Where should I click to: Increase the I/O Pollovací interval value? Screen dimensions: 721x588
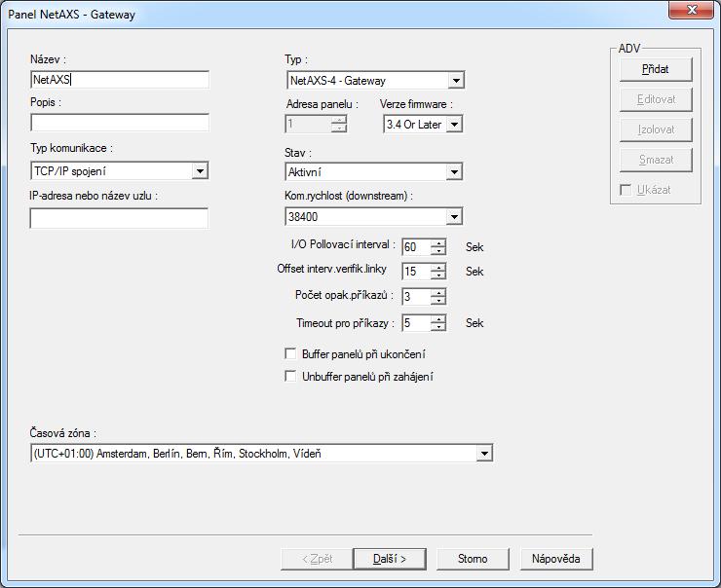pos(438,243)
